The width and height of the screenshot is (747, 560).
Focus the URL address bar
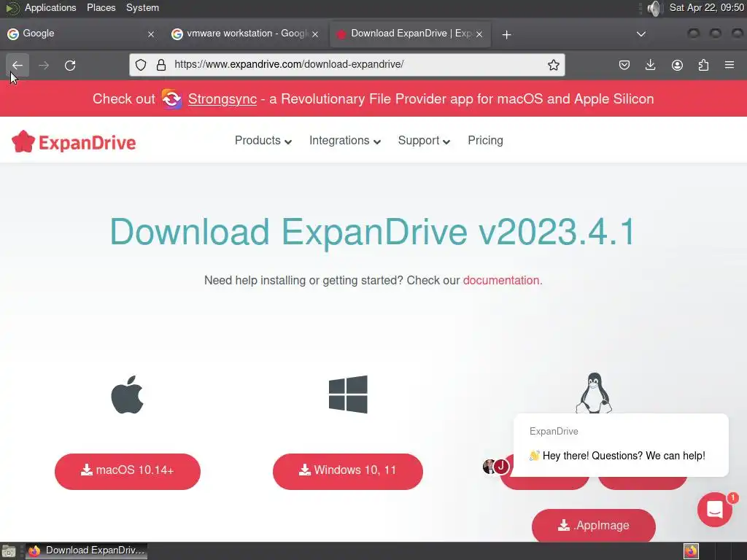347,65
